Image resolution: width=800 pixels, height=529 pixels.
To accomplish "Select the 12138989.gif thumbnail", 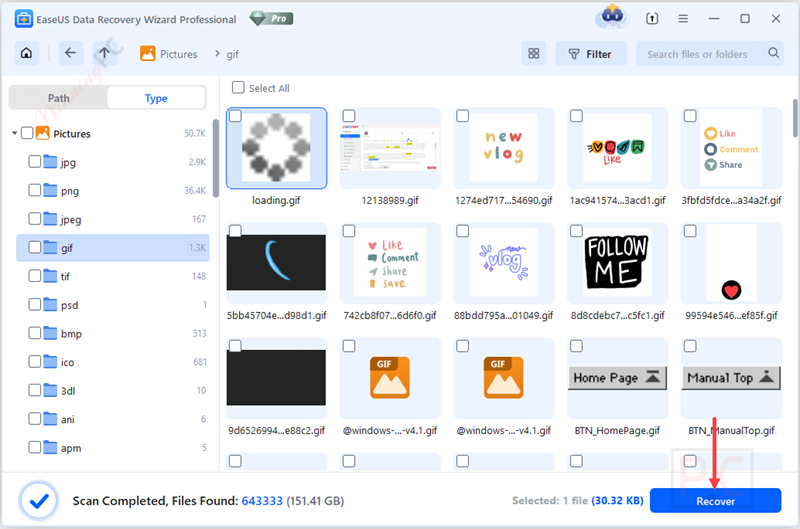I will coord(390,148).
